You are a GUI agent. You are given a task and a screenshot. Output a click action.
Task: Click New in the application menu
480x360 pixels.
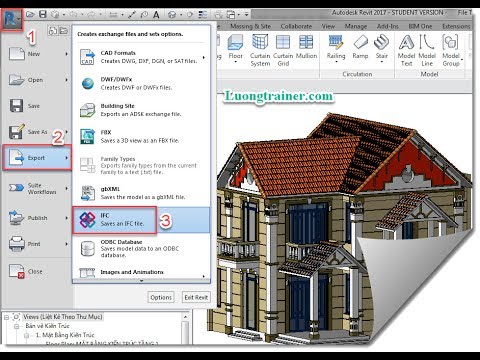(37, 54)
